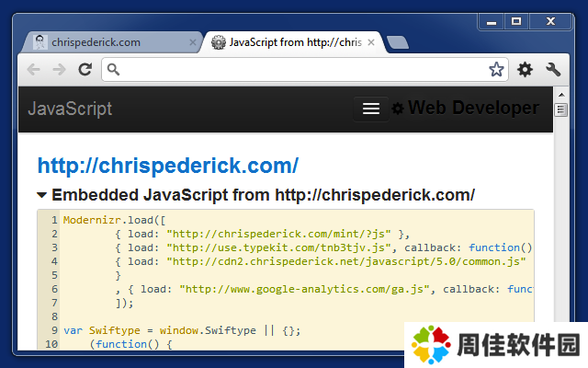Close the chrispederick.com tab
This screenshot has width=588, height=368.
tap(192, 42)
